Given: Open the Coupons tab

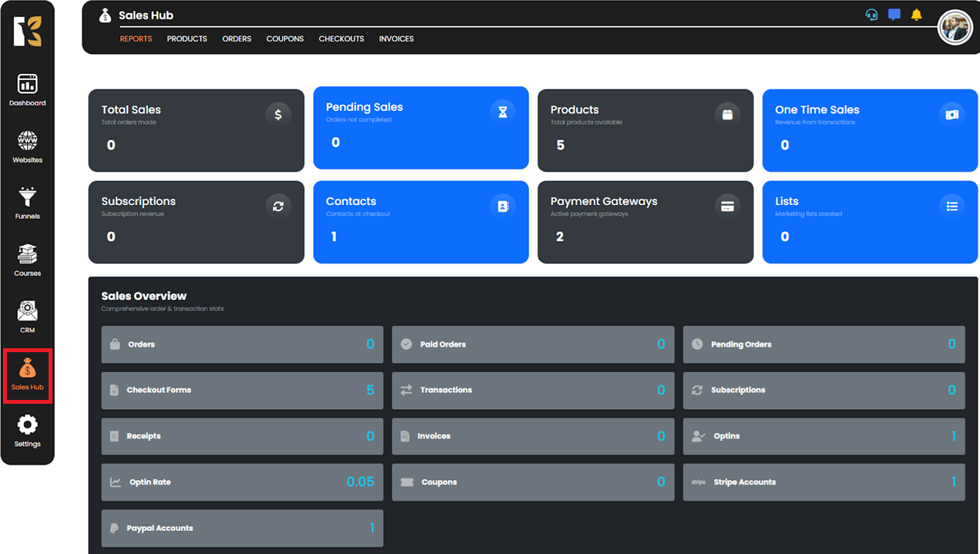Looking at the screenshot, I should (x=285, y=39).
